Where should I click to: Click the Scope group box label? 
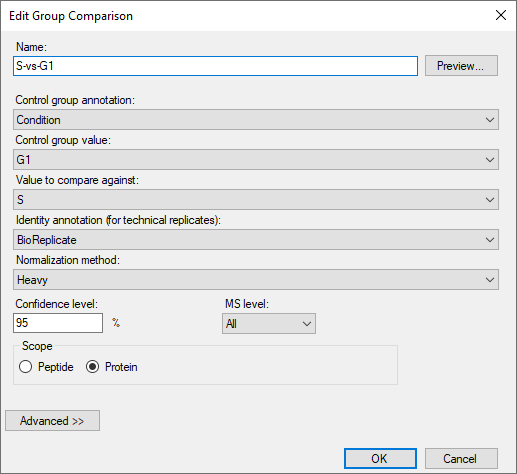tap(37, 346)
